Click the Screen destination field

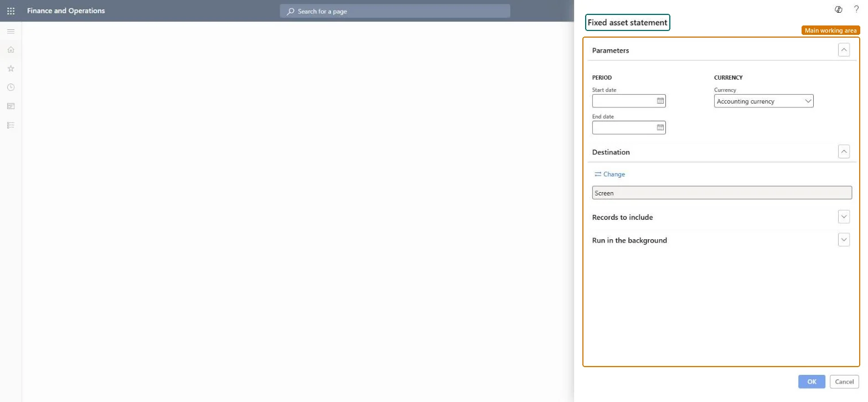click(x=722, y=193)
